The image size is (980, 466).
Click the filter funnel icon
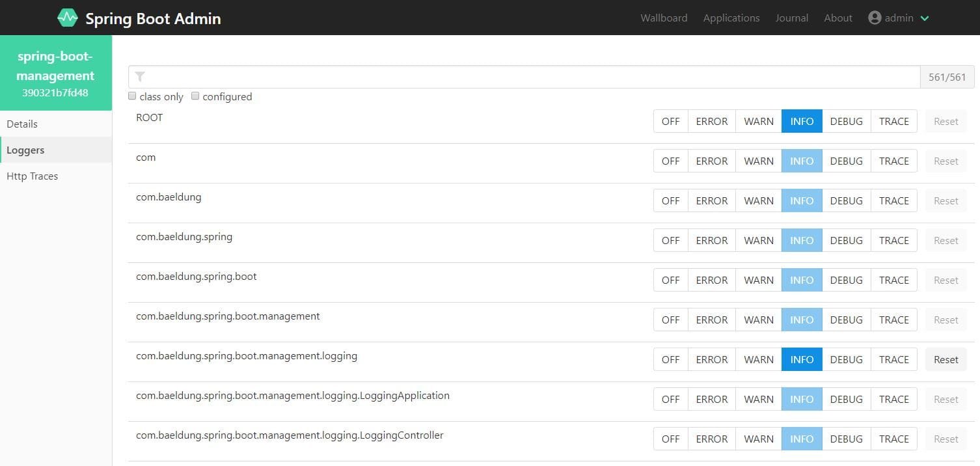click(141, 76)
